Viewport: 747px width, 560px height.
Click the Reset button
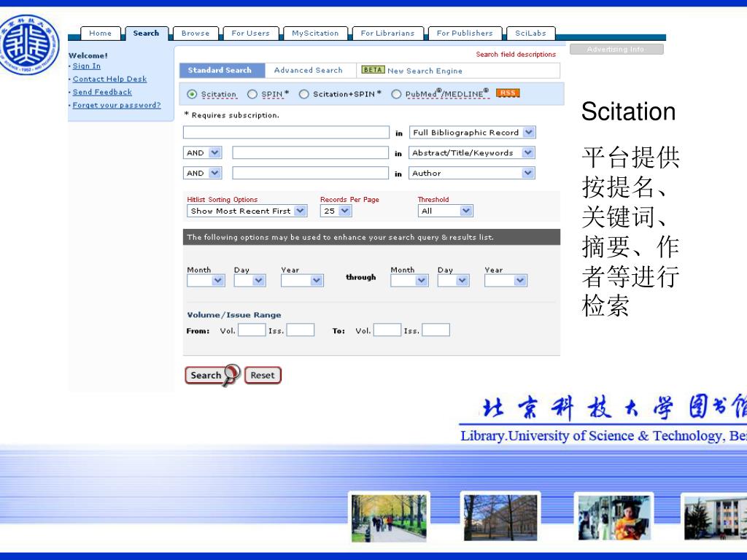tap(263, 376)
